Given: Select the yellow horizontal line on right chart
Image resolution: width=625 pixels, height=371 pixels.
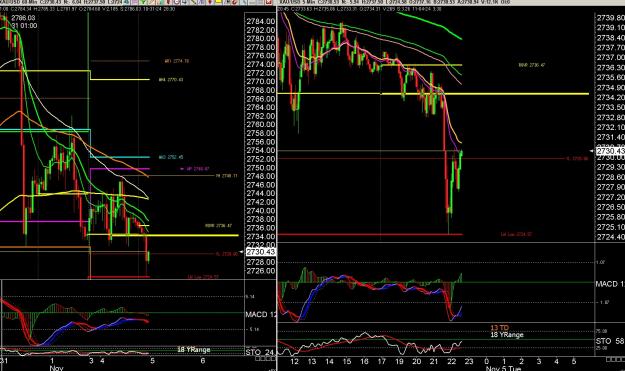Looking at the screenshot, I should pyautogui.click(x=433, y=94).
